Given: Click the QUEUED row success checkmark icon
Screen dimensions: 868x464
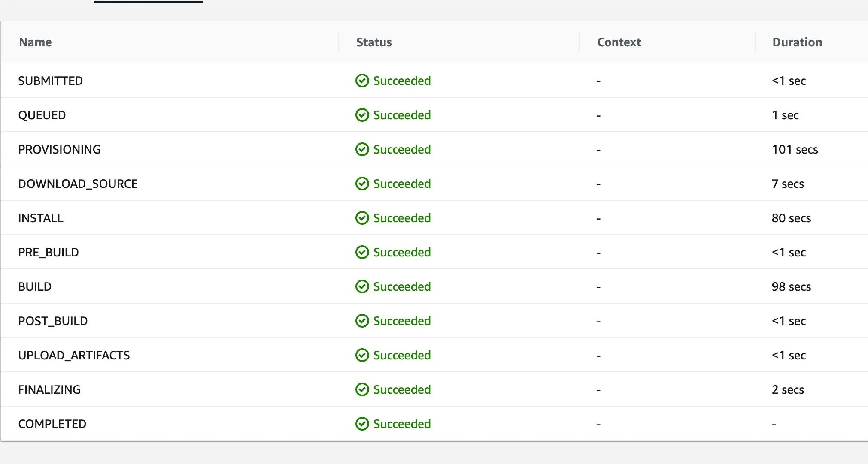Looking at the screenshot, I should click(362, 115).
